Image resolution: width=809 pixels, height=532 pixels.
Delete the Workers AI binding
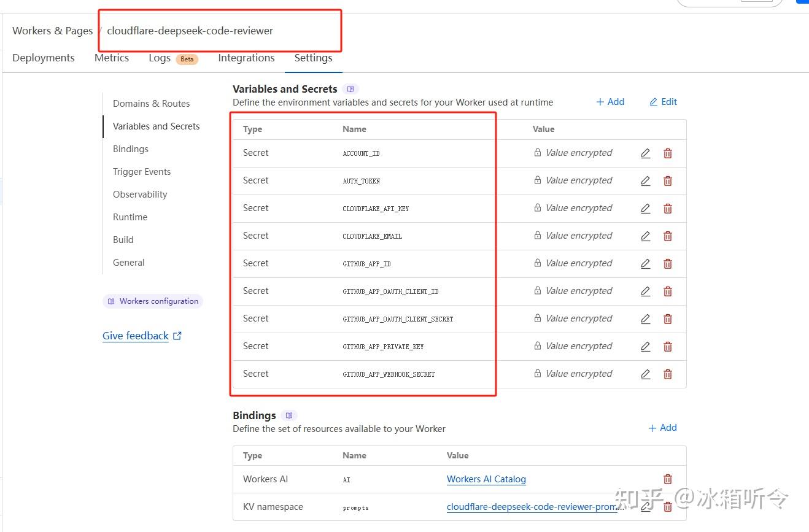click(x=668, y=479)
